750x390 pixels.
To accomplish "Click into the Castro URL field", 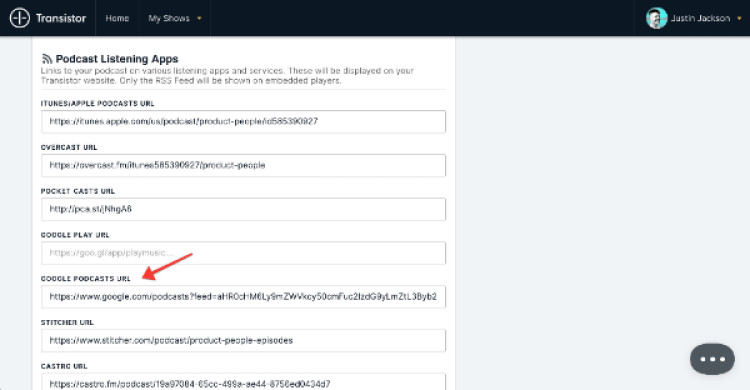I will click(x=243, y=382).
